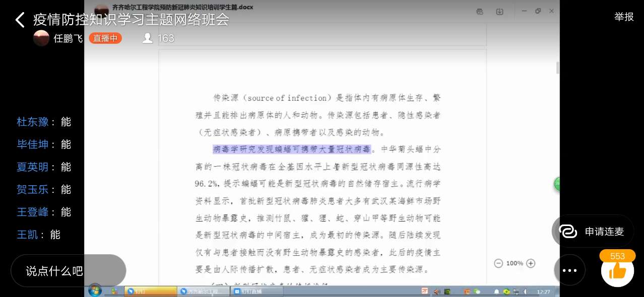
Task: Zoom out with the minus icon
Action: [498, 263]
